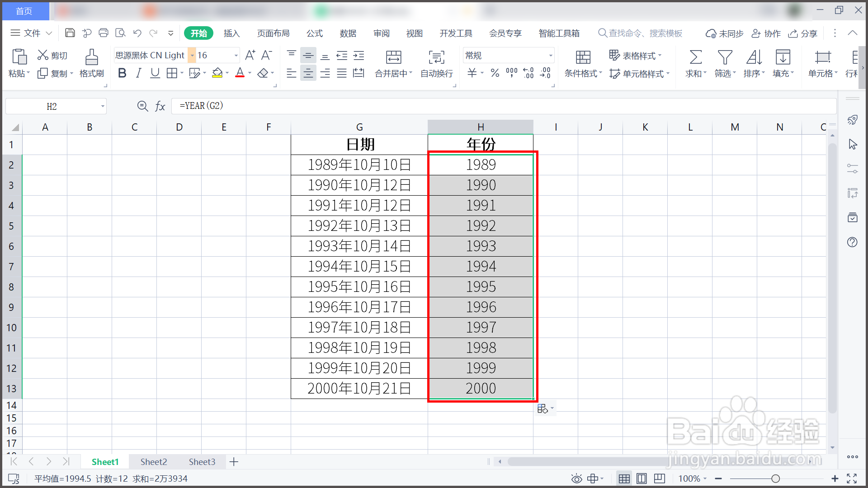Open font color dropdown arrow
This screenshot has width=868, height=488.
click(x=250, y=73)
